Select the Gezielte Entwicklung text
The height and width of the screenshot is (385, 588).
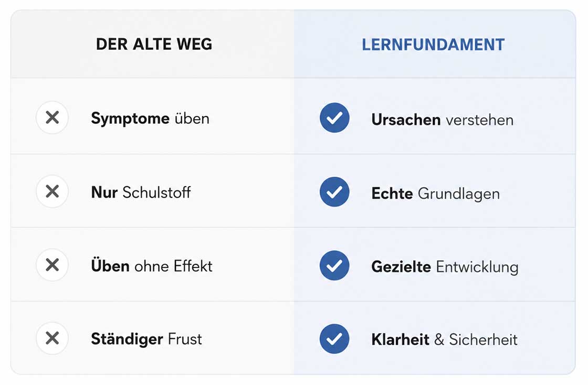coord(445,267)
